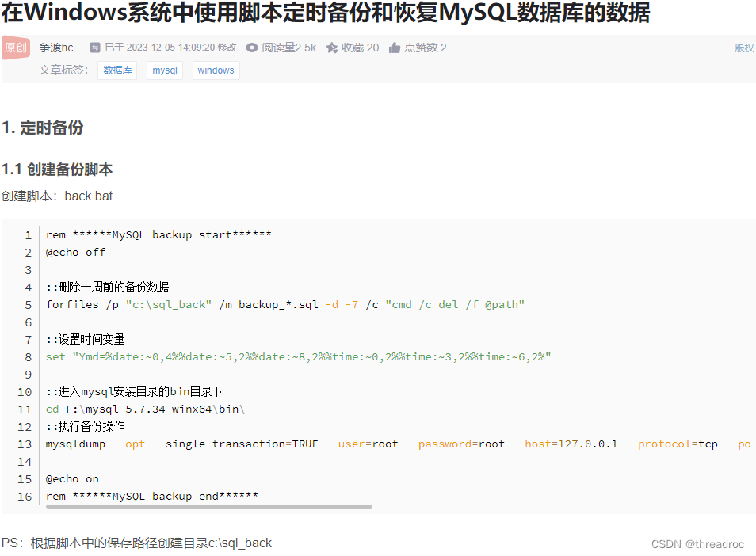Click the eye views icon
Viewport: 756px width, 556px height.
tap(252, 48)
